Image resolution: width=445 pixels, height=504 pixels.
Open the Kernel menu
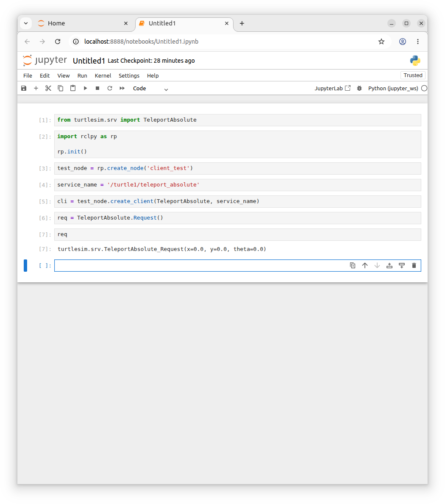(x=103, y=75)
